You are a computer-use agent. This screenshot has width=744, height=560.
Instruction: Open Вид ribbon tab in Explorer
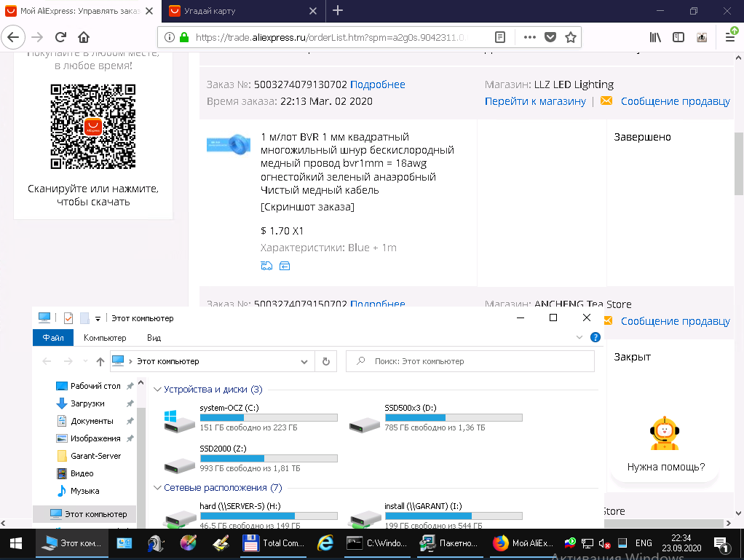154,337
